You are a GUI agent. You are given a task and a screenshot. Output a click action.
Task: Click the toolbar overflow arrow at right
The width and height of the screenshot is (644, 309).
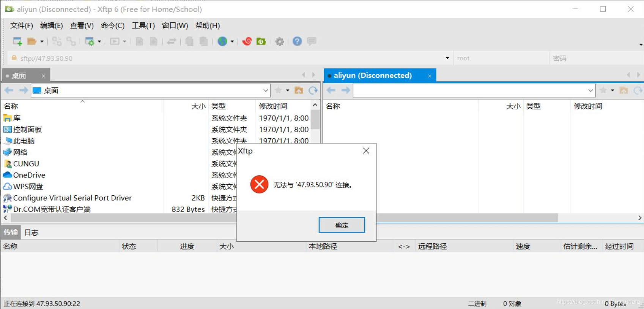click(x=641, y=44)
